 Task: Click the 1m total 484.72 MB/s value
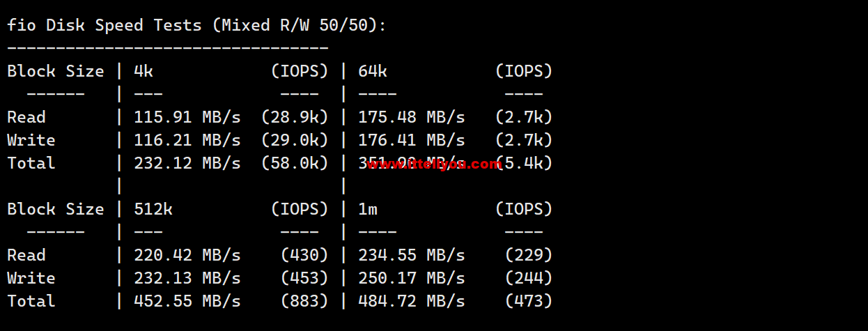(x=412, y=301)
